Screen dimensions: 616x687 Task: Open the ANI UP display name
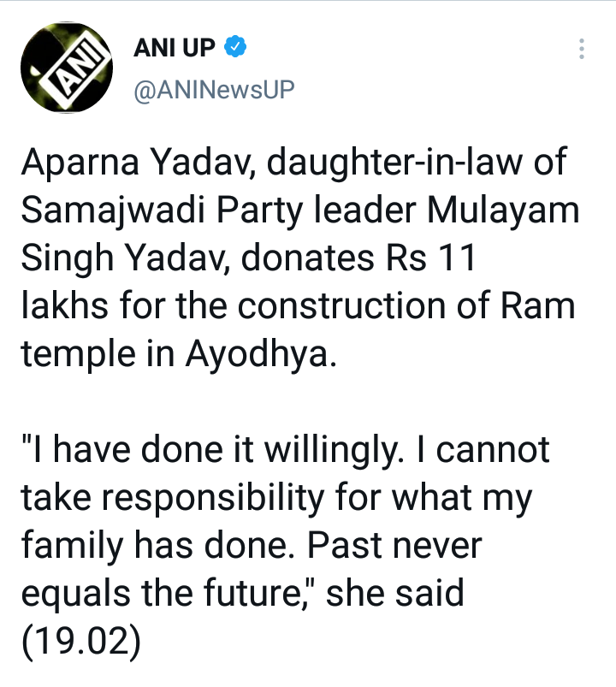[x=174, y=49]
